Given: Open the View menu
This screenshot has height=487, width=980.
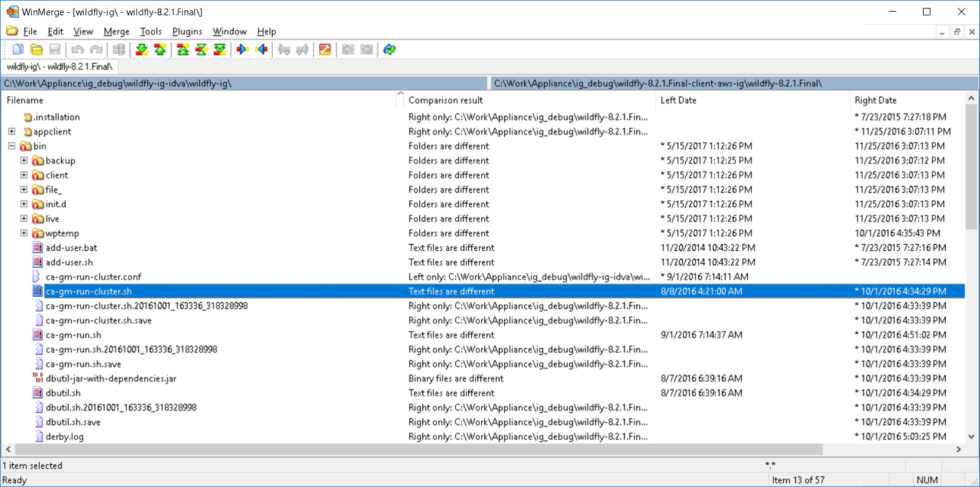Looking at the screenshot, I should (83, 31).
